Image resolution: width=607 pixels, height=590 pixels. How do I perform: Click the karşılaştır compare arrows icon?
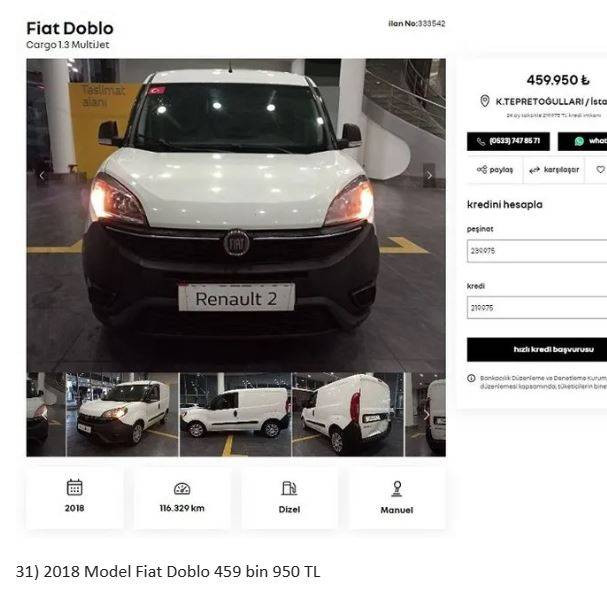(535, 170)
